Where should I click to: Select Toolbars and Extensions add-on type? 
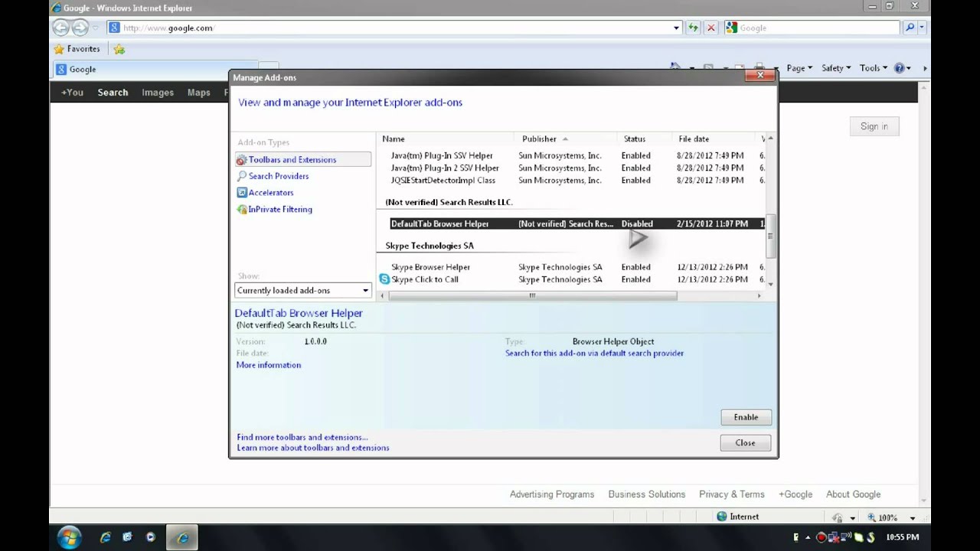pyautogui.click(x=292, y=160)
